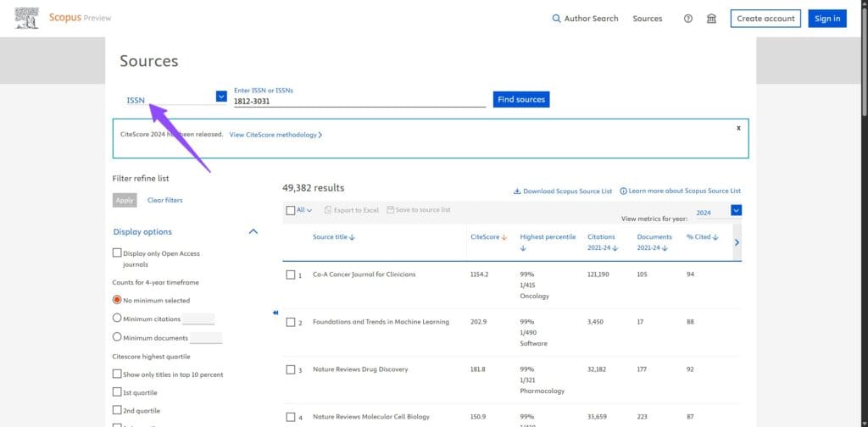
Task: Click the Find sources button
Action: coord(521,100)
